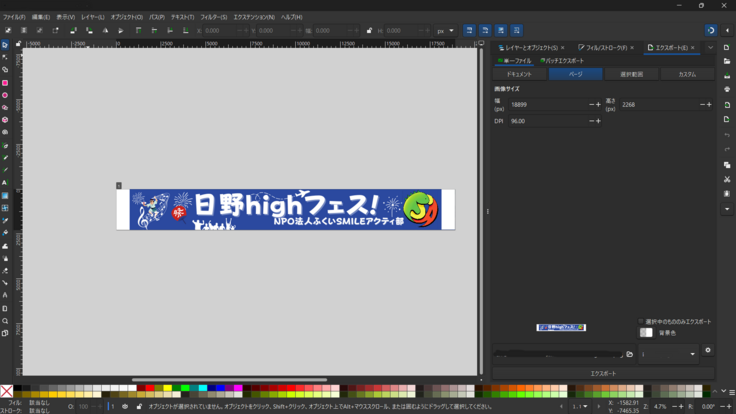Expand the dock panel tabs chevron

pos(711,47)
